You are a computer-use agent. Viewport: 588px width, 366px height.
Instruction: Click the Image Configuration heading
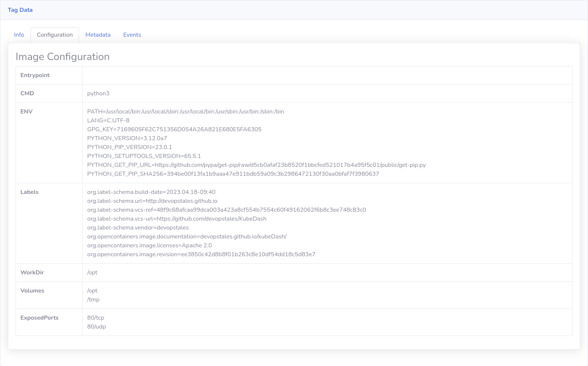tap(62, 57)
